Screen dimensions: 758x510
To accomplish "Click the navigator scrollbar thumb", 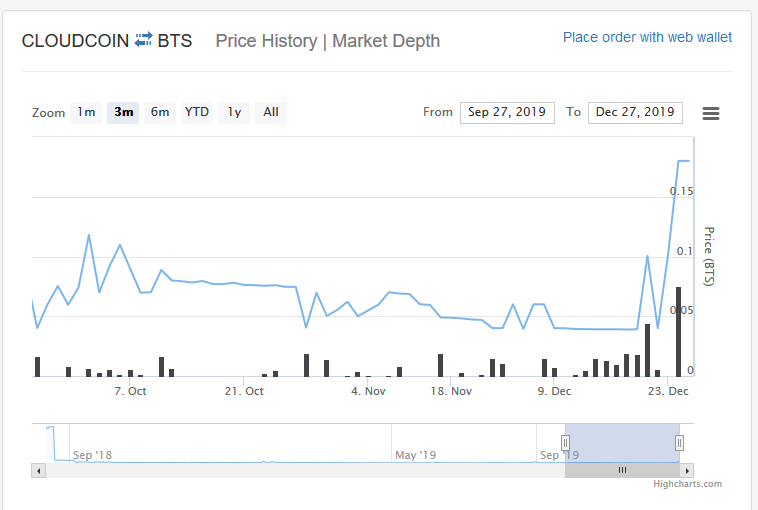I will 622,470.
